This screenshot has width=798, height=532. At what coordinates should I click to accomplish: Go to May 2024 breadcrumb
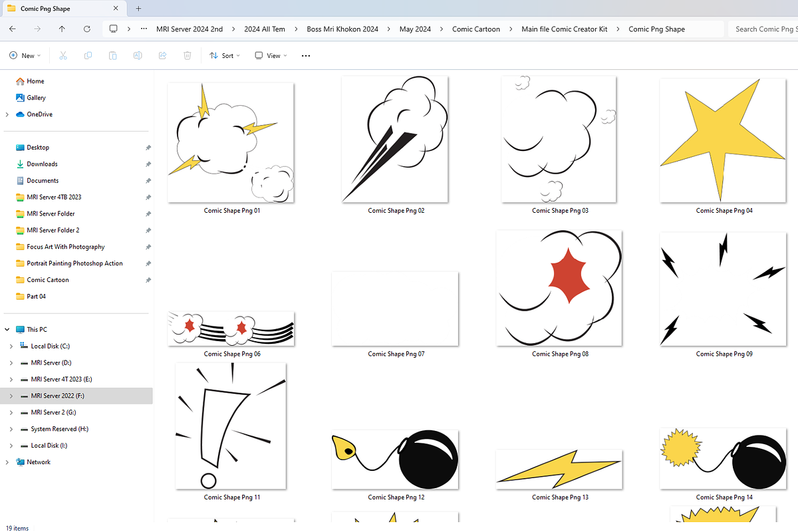pos(415,29)
